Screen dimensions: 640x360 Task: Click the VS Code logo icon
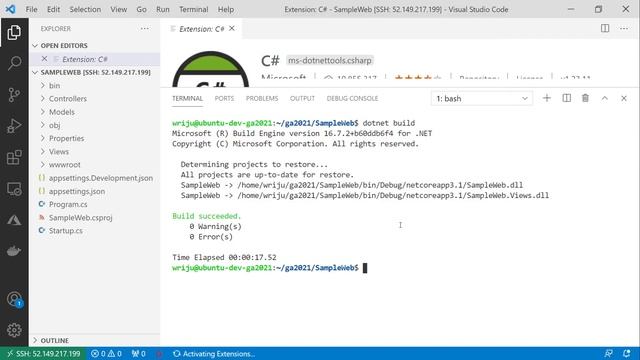pyautogui.click(x=11, y=9)
